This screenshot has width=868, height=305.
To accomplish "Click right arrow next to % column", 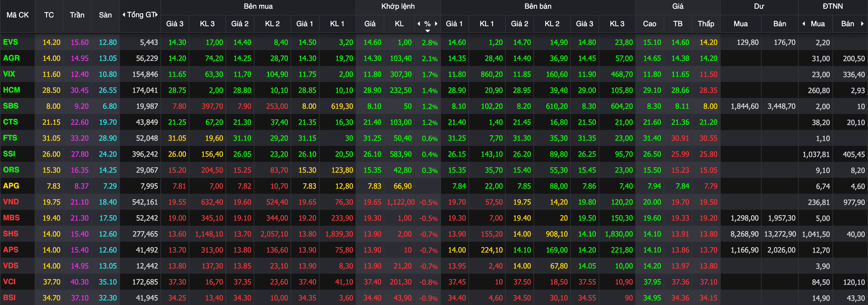I will click(436, 24).
